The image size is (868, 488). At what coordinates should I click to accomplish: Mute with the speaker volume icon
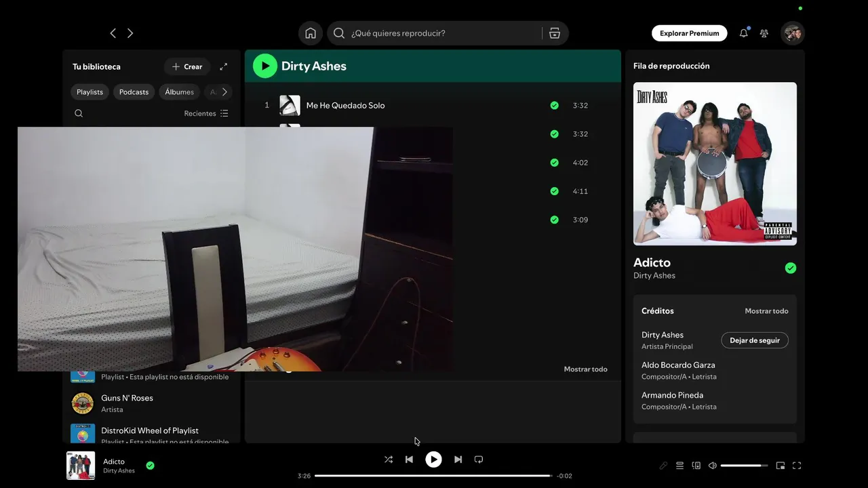pyautogui.click(x=713, y=466)
